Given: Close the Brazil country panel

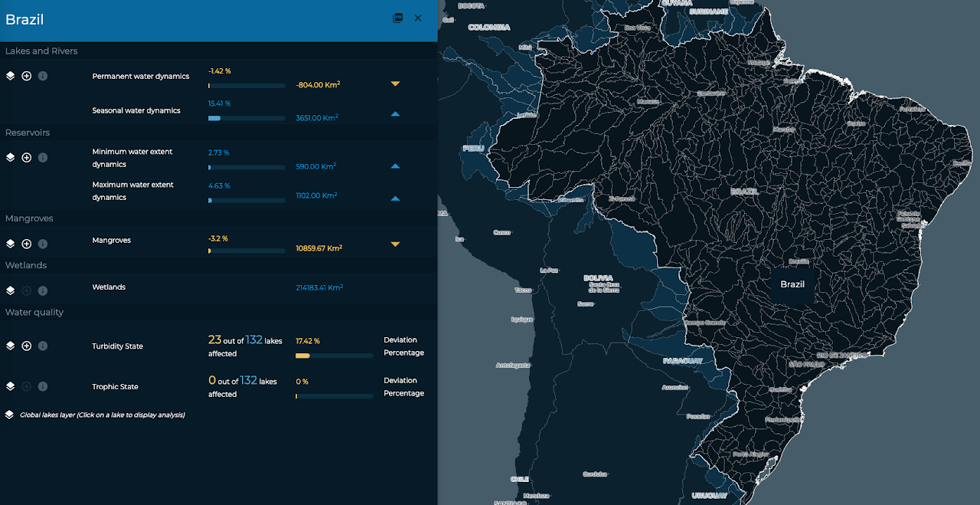Looking at the screenshot, I should [418, 18].
